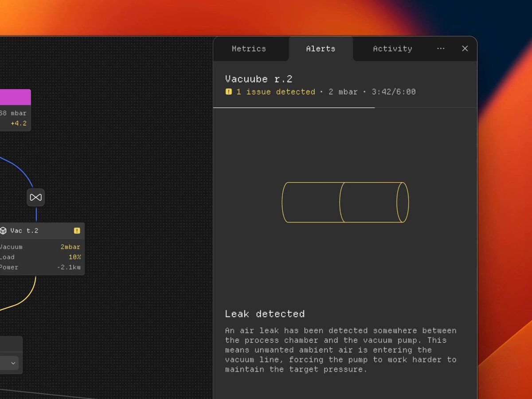Viewport: 532px width, 399px height.
Task: Expand the dropdown chevron at bottom left
Action: click(x=13, y=363)
